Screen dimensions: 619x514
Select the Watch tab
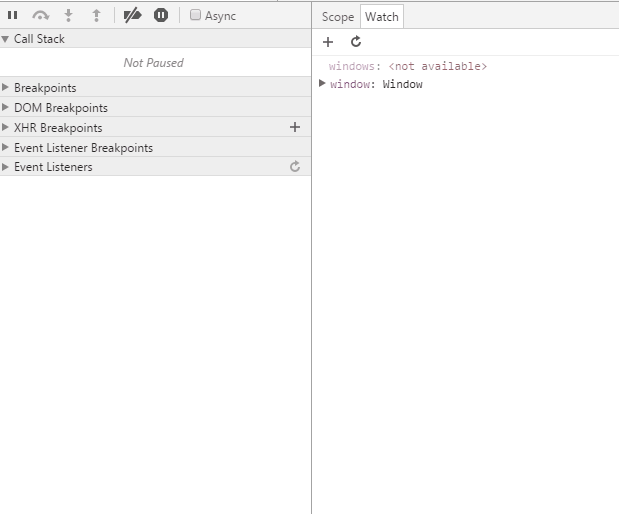[382, 17]
